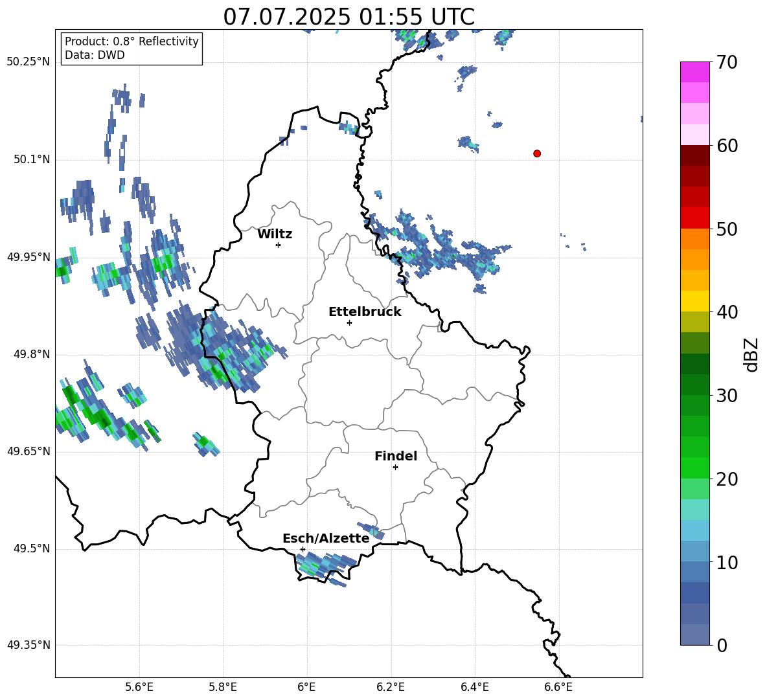The image size is (767, 700).
Task: Click the colorbar tick label 20
Action: pyautogui.click(x=727, y=479)
